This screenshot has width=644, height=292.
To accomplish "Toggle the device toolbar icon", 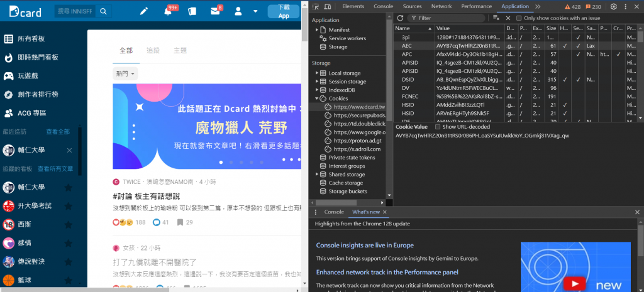I will pyautogui.click(x=327, y=6).
